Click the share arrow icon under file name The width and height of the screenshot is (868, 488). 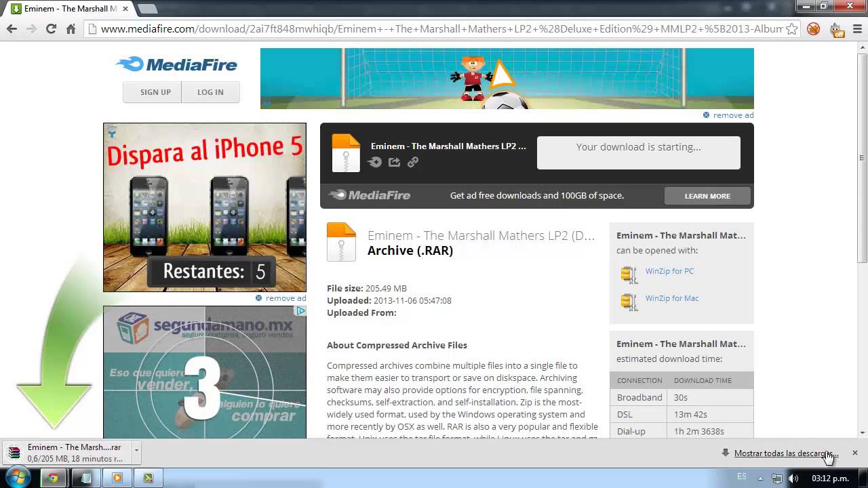point(394,162)
